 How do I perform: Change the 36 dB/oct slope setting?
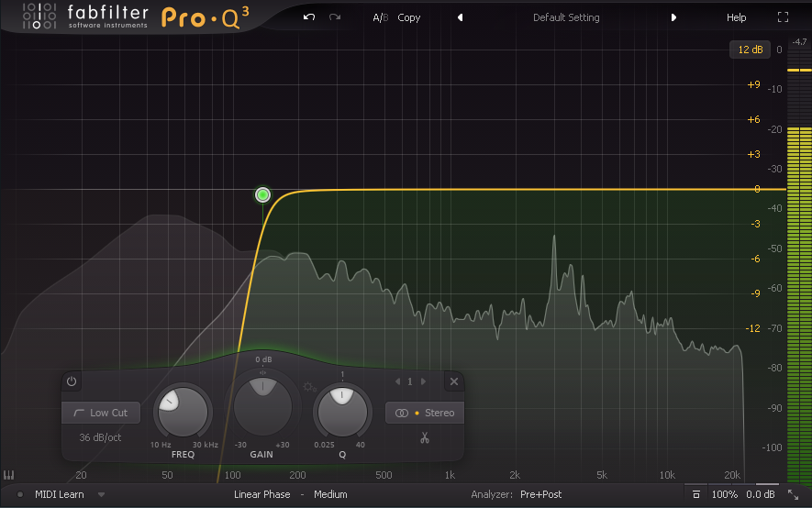tap(100, 437)
